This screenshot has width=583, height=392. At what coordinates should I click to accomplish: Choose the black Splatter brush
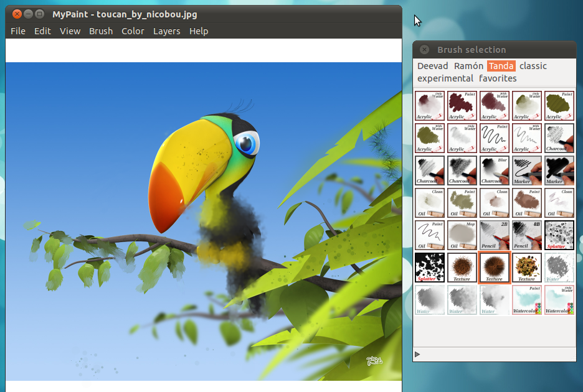(430, 268)
